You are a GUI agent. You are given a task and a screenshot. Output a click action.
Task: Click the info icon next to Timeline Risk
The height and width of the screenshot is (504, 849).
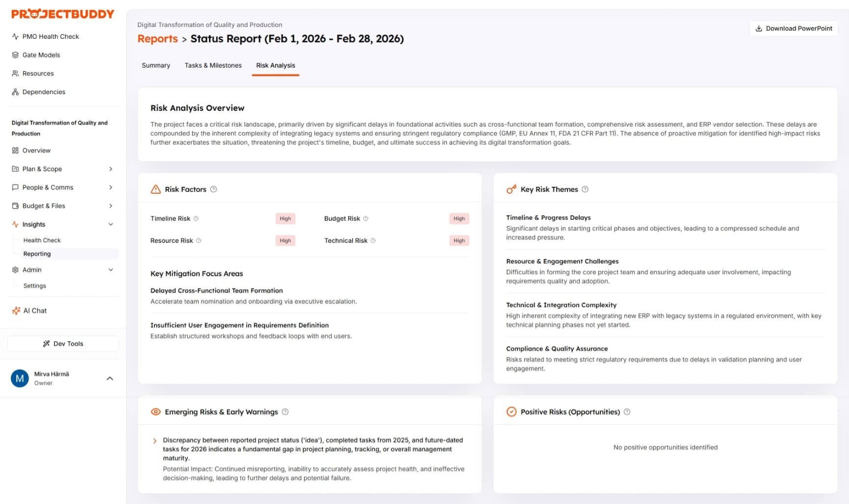196,219
